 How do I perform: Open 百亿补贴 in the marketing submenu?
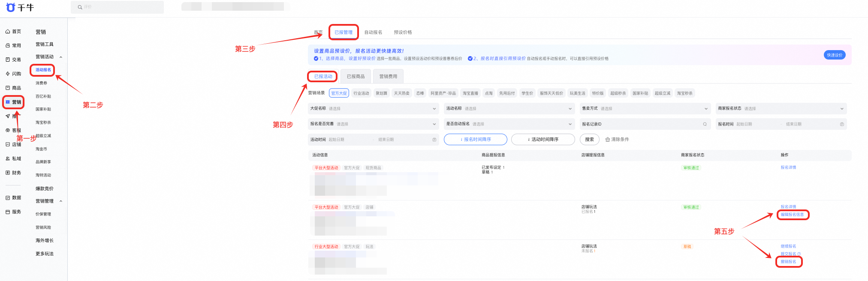[43, 96]
